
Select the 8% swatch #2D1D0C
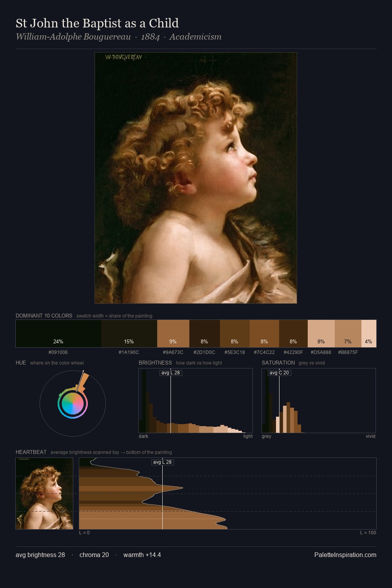click(x=205, y=334)
